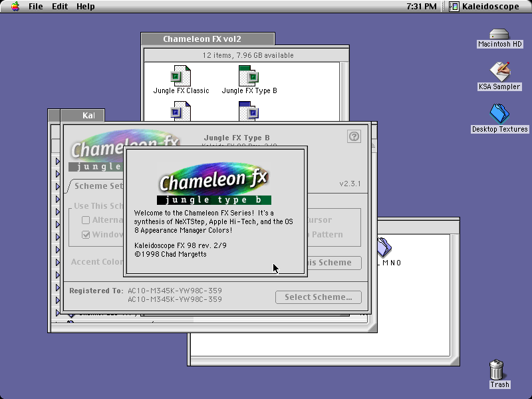Viewport: 532px width, 399px height.
Task: Click the v2.3.1 version label
Action: pos(350,184)
